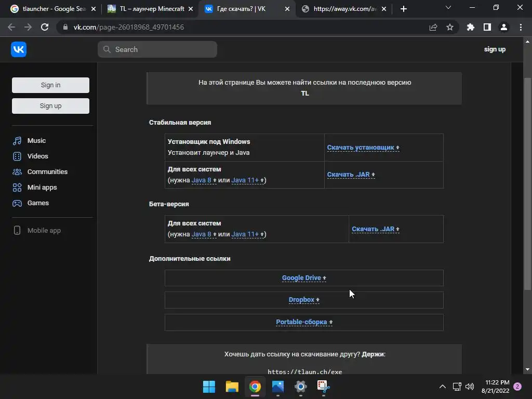Open the Java 11+ link in stable section

click(248, 180)
